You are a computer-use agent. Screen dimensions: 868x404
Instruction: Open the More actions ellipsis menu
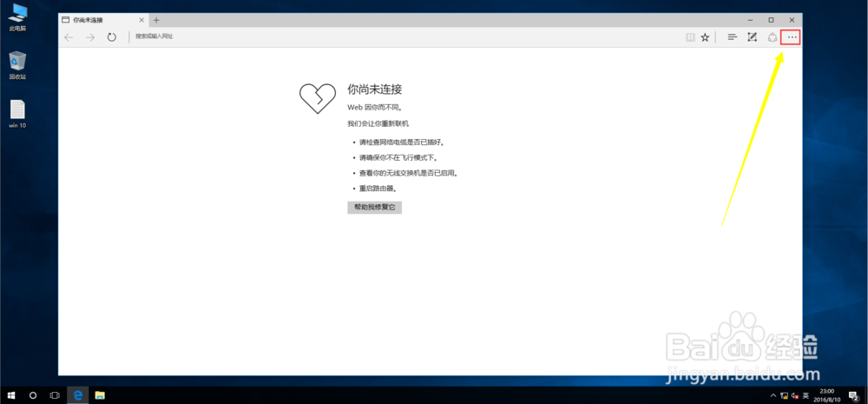[792, 37]
